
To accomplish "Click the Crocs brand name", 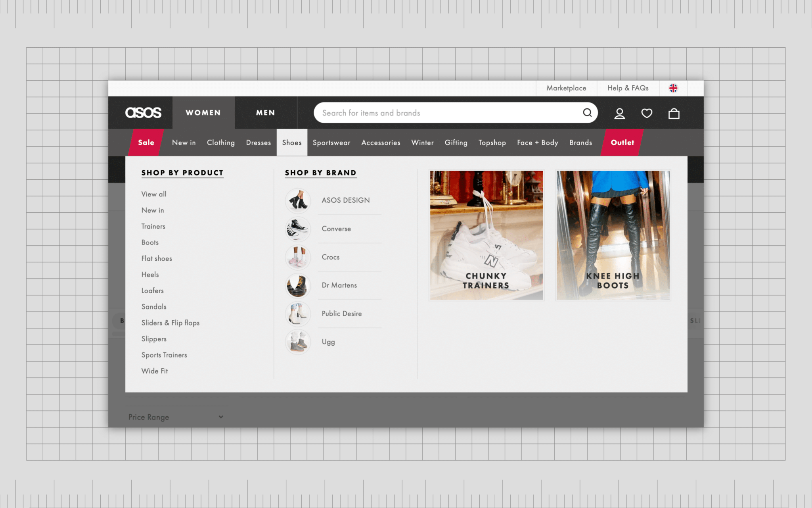I will click(331, 257).
